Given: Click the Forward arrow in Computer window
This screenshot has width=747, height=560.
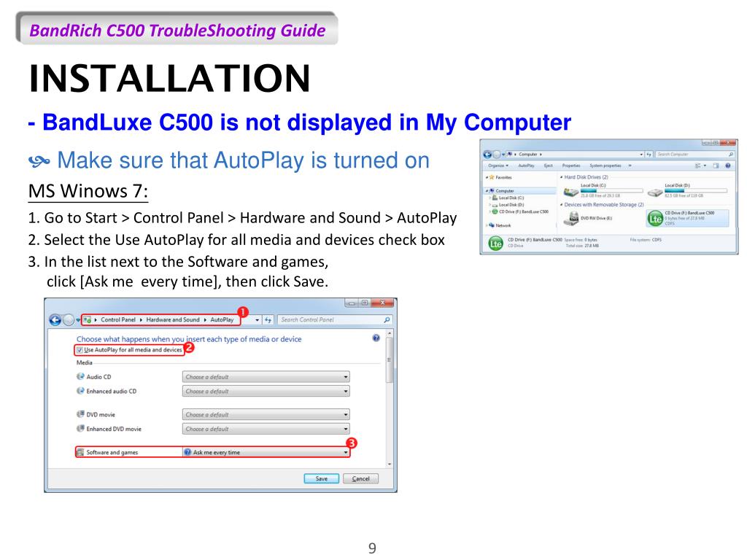Looking at the screenshot, I should click(x=496, y=155).
